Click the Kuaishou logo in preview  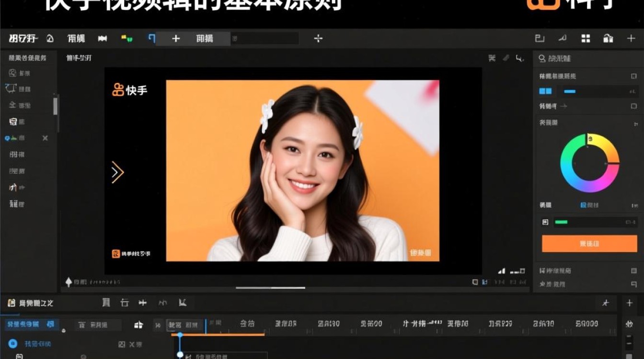(x=130, y=90)
